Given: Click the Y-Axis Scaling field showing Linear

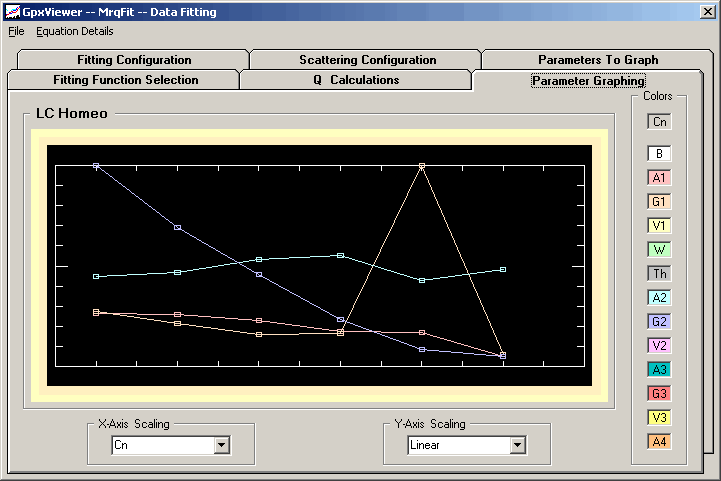Looking at the screenshot, I should pyautogui.click(x=467, y=445).
